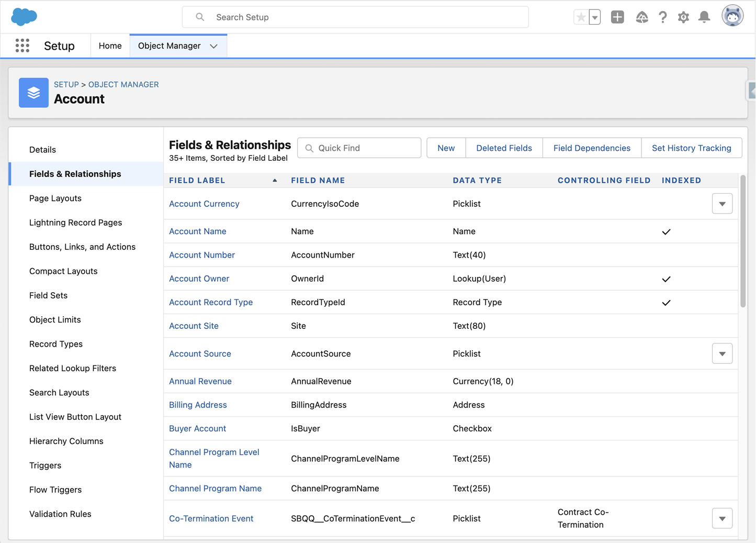Open the user profile avatar
This screenshot has width=756, height=543.
732,16
